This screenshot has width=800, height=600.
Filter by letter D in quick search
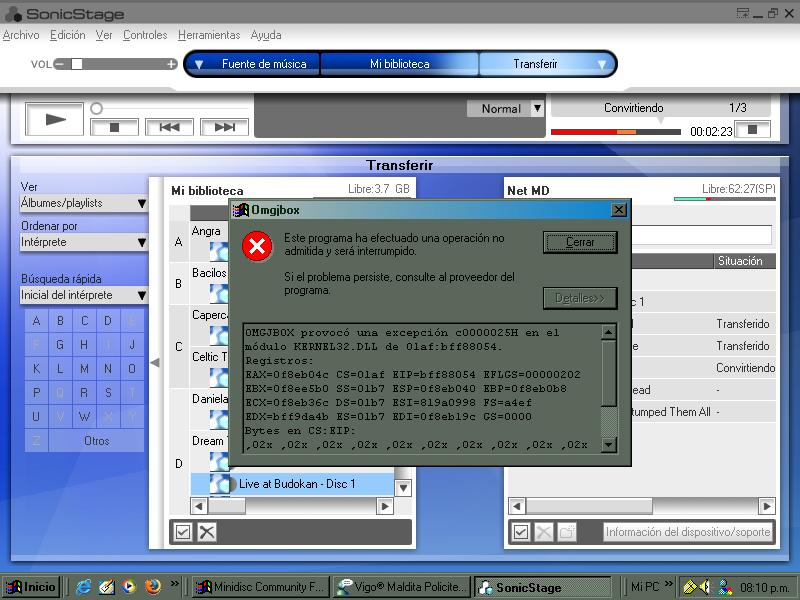108,321
